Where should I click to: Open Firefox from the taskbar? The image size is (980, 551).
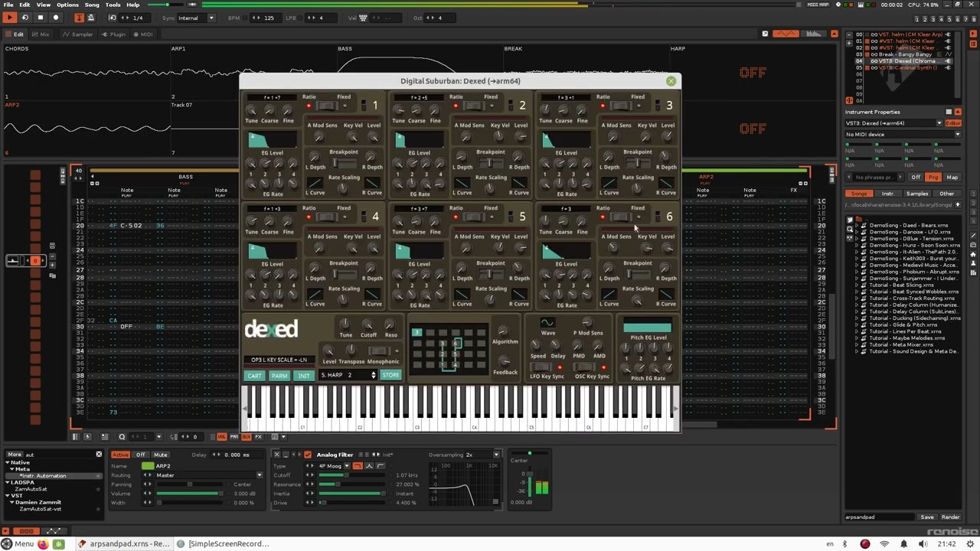coord(43,544)
